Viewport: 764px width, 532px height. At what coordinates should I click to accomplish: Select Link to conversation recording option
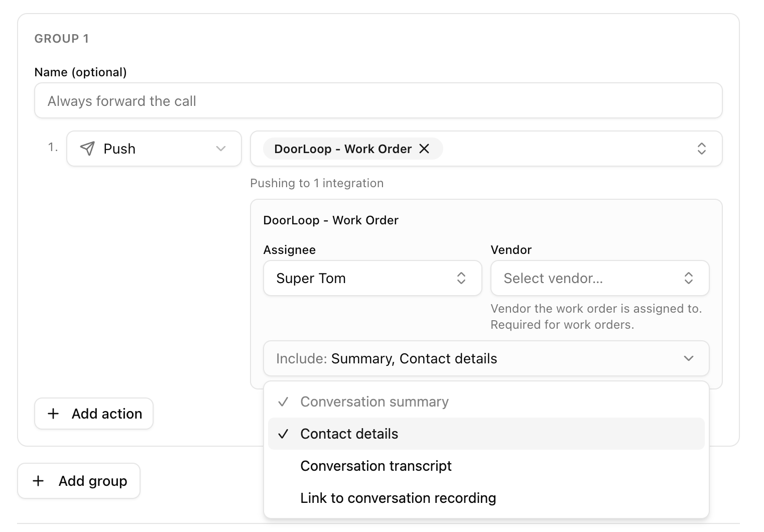486,498
